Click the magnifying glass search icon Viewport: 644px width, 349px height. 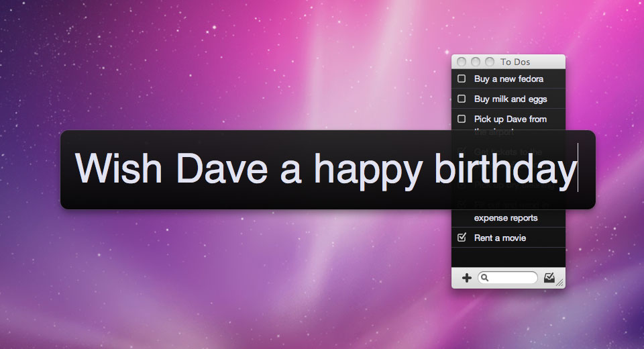(484, 278)
